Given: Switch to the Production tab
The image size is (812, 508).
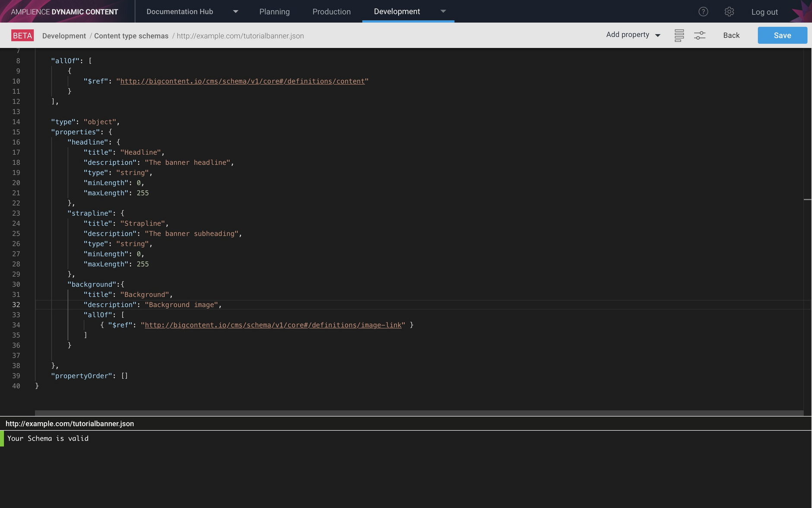Looking at the screenshot, I should [x=331, y=12].
